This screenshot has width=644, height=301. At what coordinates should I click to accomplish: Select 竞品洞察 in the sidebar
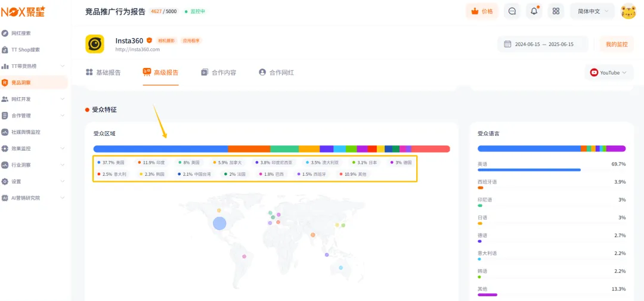[33, 82]
